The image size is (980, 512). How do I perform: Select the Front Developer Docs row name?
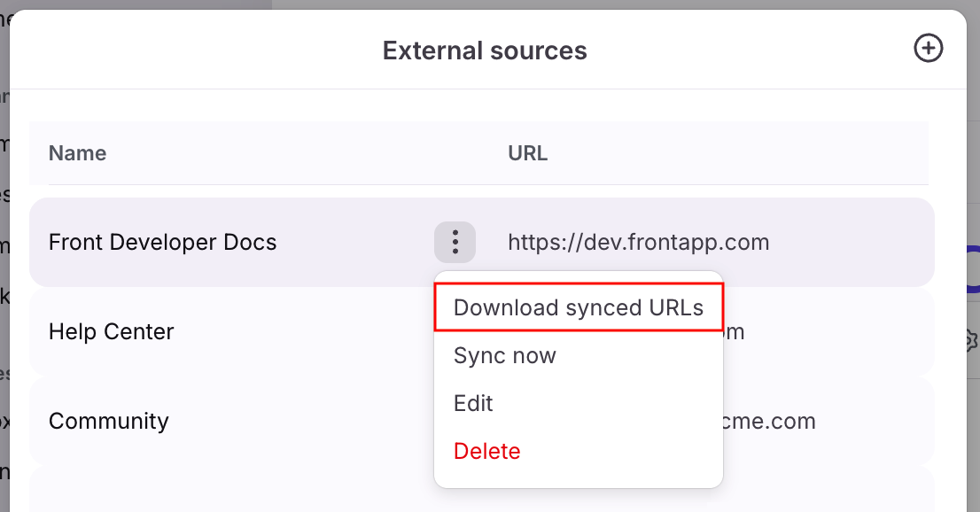162,242
